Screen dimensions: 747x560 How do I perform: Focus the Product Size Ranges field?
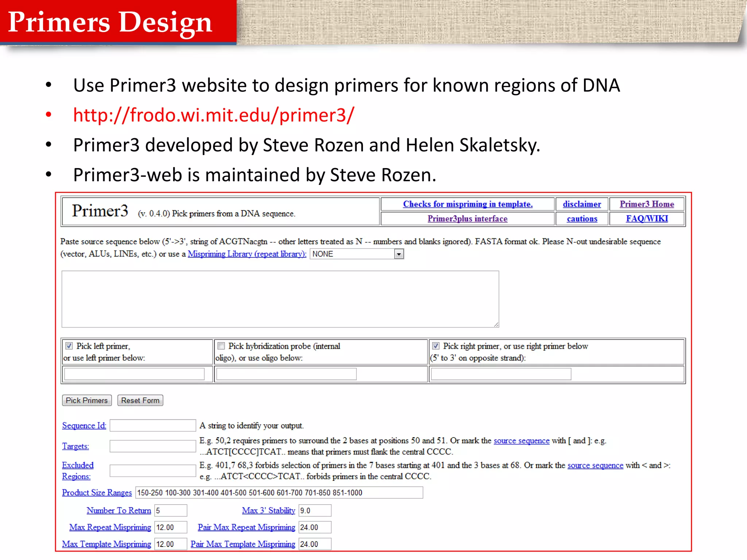pos(279,493)
